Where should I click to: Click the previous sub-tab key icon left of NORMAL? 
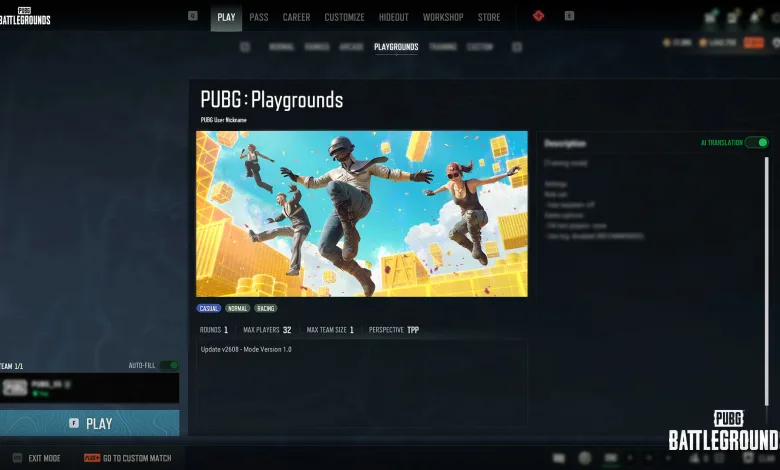point(245,47)
